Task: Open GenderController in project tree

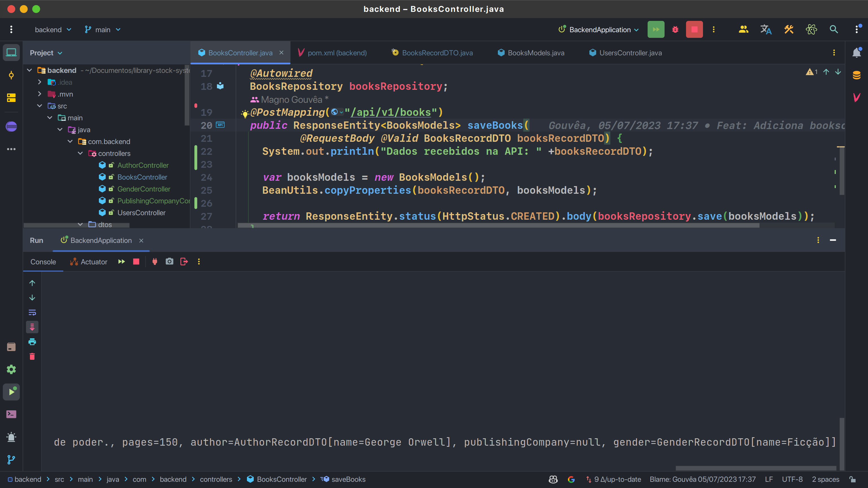Action: click(144, 189)
